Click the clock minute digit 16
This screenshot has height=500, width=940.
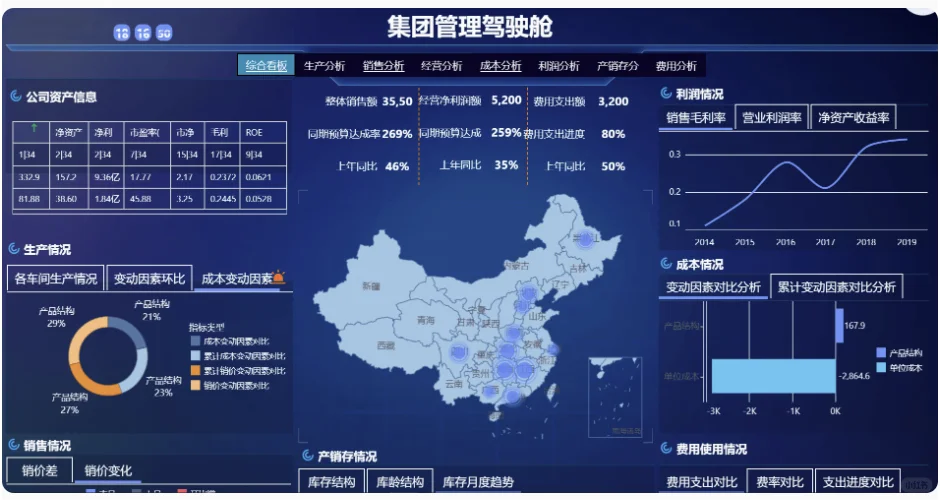pyautogui.click(x=143, y=32)
